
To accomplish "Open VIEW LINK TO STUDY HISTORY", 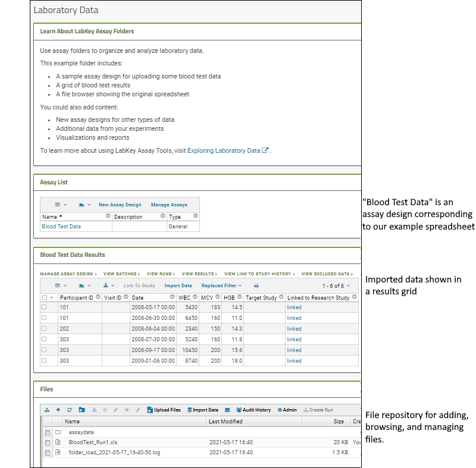I will pos(259,274).
